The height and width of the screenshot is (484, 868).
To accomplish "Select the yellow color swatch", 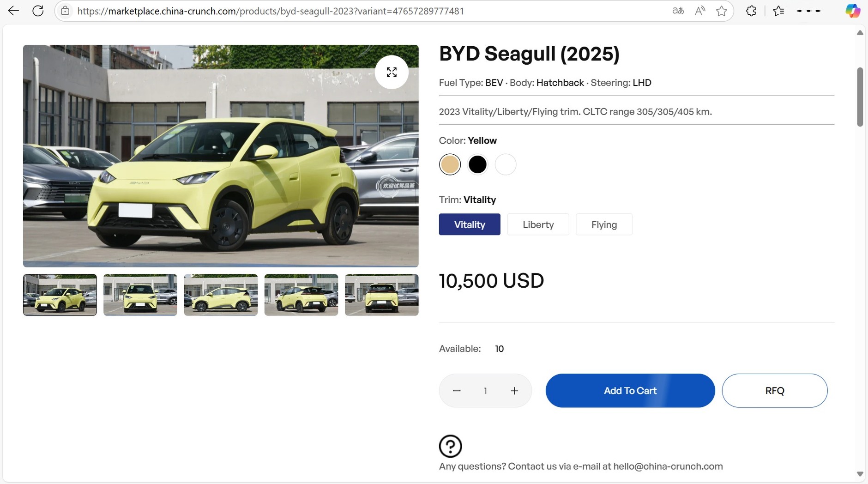I will point(450,164).
